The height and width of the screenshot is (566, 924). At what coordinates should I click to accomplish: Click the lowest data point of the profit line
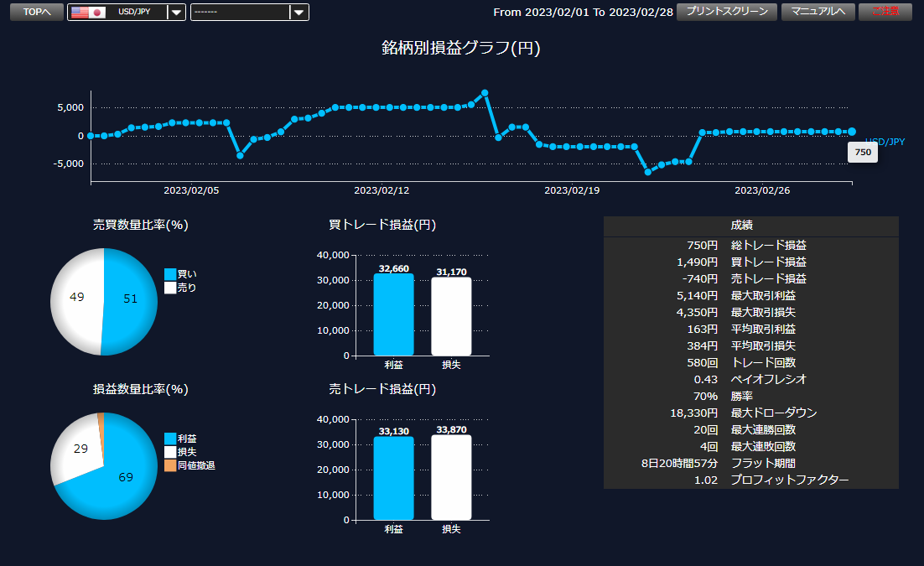(x=648, y=172)
